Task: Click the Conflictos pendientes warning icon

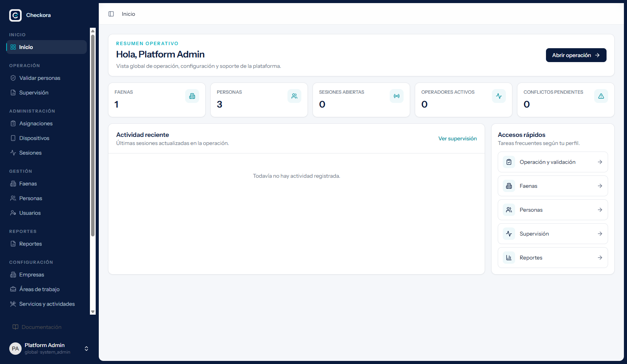Action: pyautogui.click(x=601, y=96)
